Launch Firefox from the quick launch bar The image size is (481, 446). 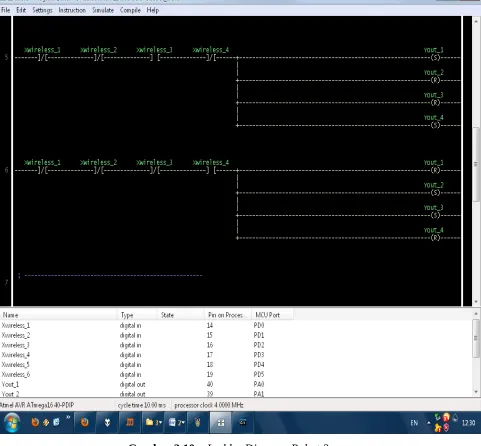pyautogui.click(x=35, y=423)
